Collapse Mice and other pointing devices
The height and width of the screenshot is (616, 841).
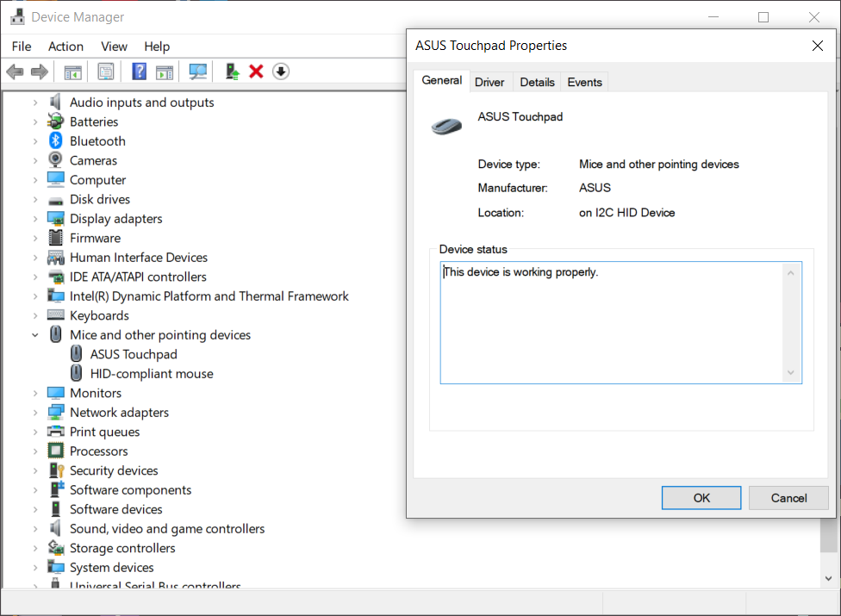(35, 334)
